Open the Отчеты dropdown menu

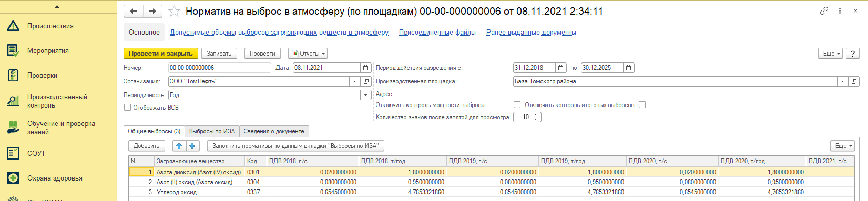click(x=308, y=54)
